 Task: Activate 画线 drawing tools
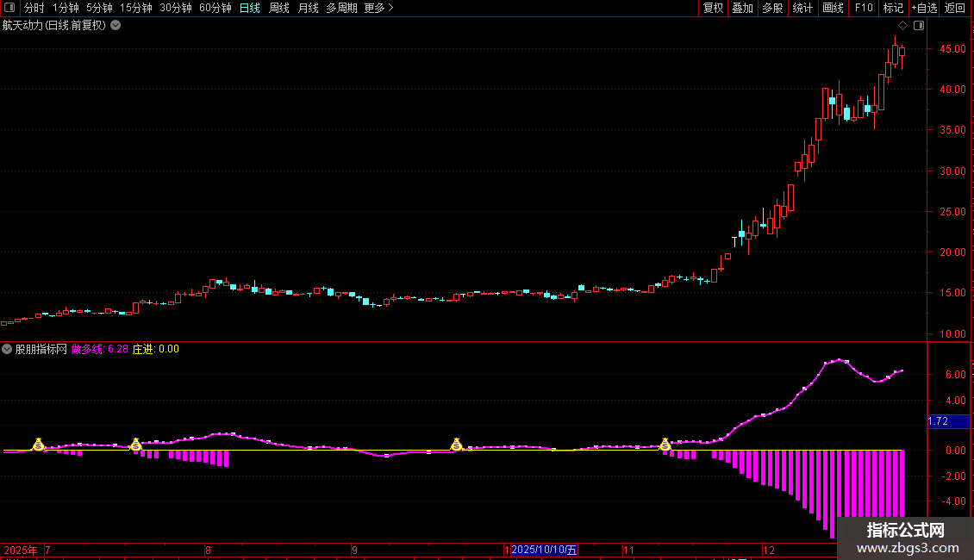coord(833,8)
